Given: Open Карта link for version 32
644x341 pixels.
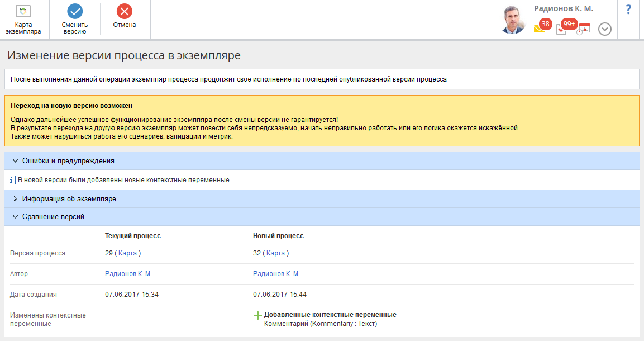Looking at the screenshot, I should coord(276,253).
